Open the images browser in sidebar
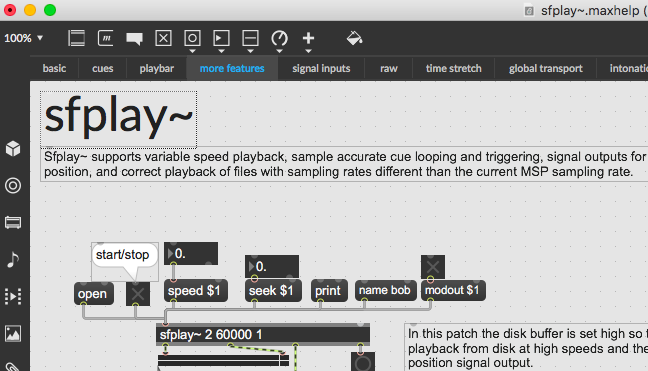Screen dimensions: 648x371 point(13,333)
